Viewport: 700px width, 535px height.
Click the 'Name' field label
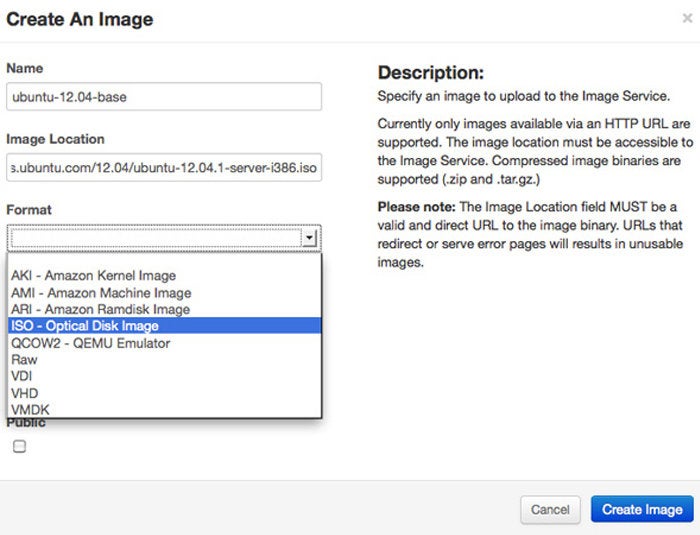click(x=25, y=68)
